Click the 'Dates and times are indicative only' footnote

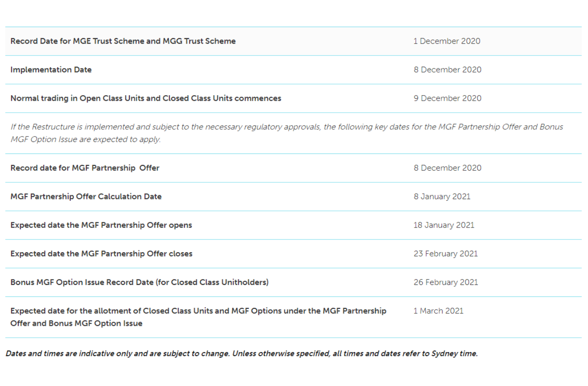tap(241, 354)
